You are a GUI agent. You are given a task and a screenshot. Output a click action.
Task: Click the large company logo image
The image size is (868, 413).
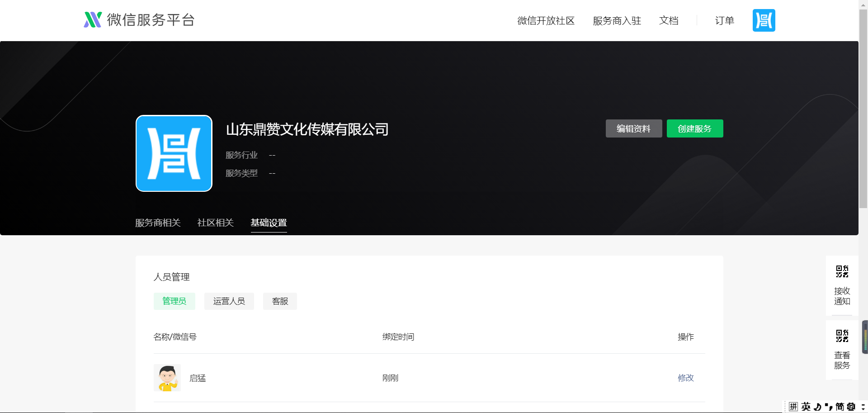[x=174, y=153]
